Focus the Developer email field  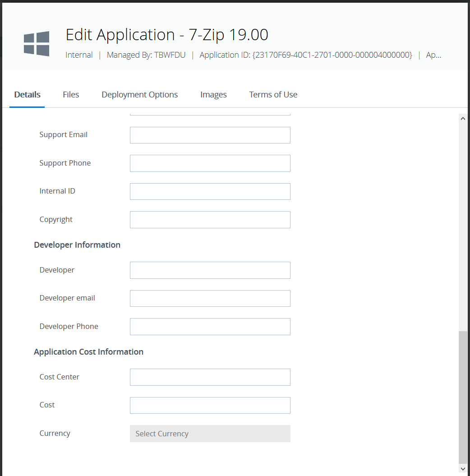click(x=210, y=298)
